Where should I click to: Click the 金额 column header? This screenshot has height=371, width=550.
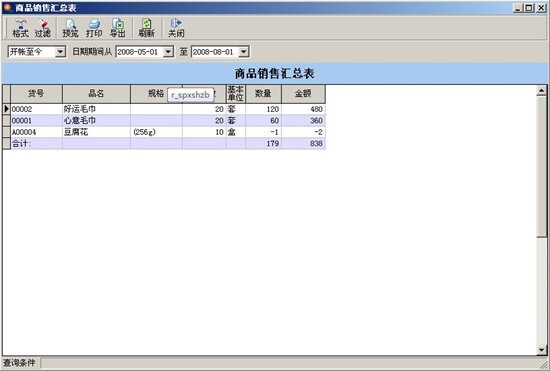[x=303, y=94]
